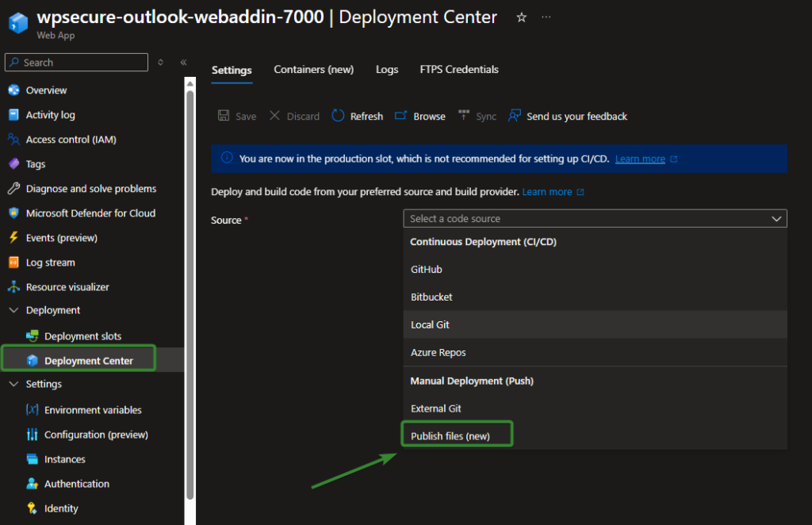Open the Log stream sidebar icon

point(13,262)
